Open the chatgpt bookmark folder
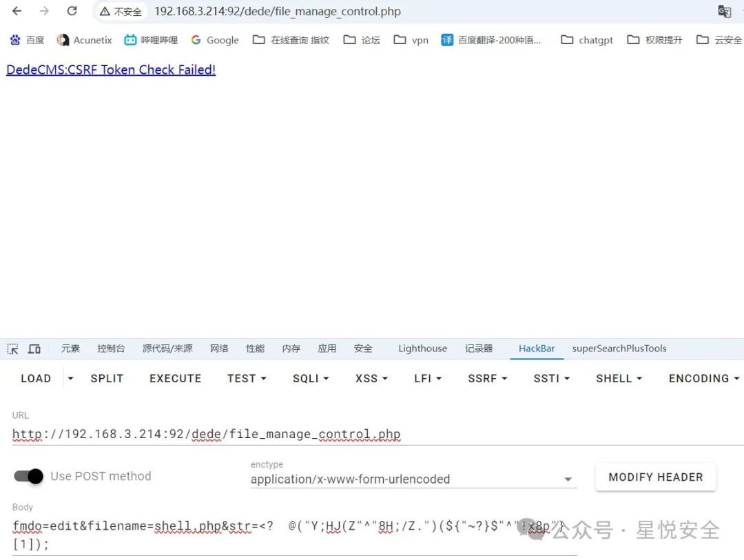 click(587, 40)
